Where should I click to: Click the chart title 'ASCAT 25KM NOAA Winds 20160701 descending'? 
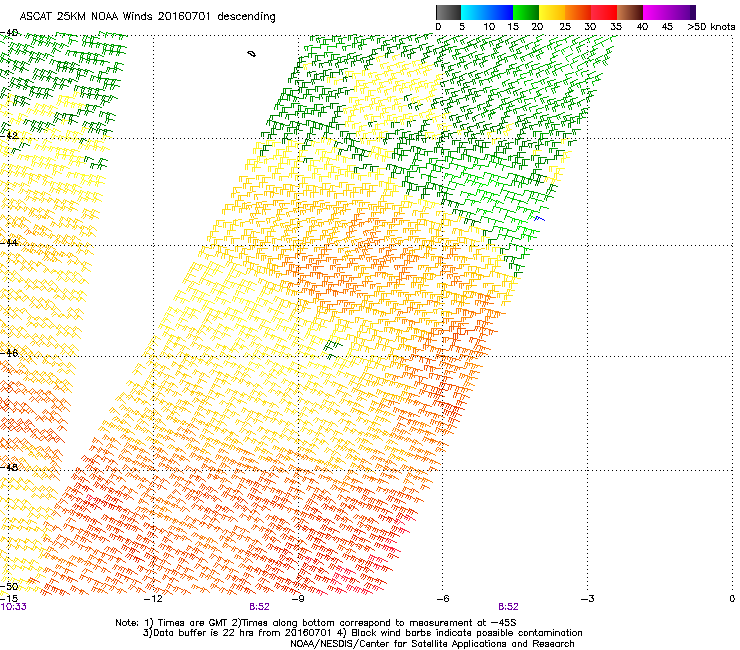pyautogui.click(x=147, y=17)
